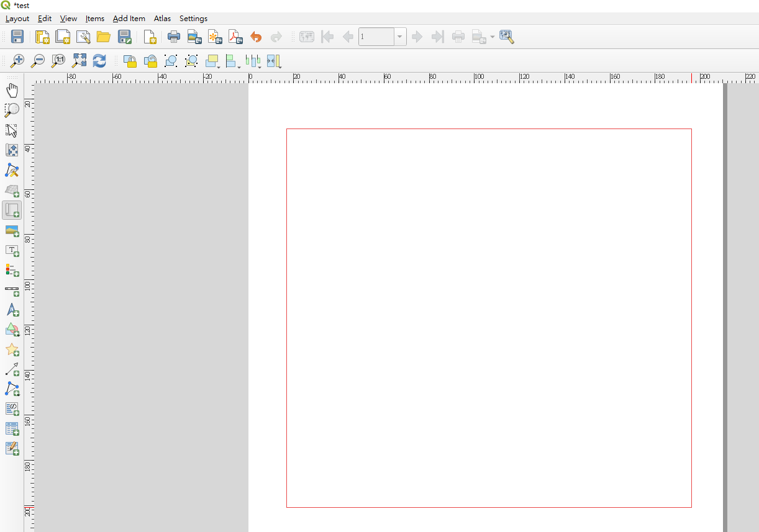Click the Save Project icon
This screenshot has width=759, height=532.
click(17, 37)
